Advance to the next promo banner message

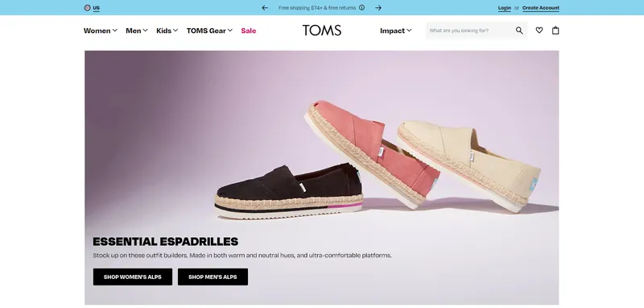(378, 7)
